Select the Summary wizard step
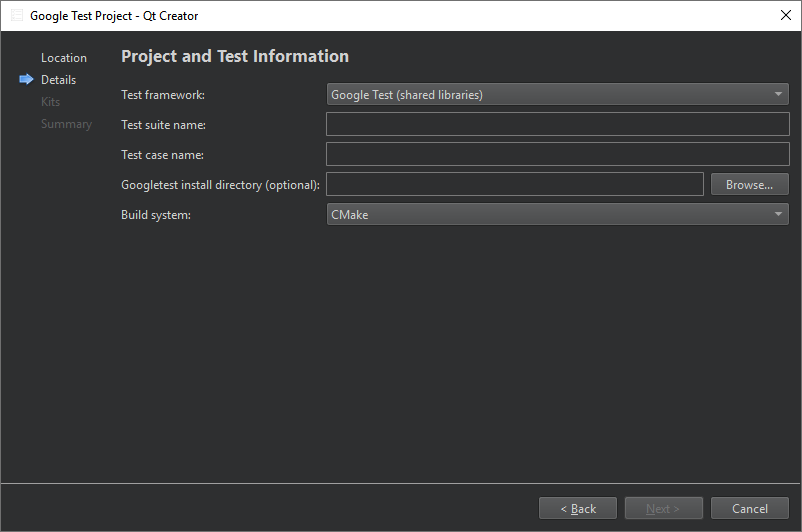The width and height of the screenshot is (802, 532). [66, 124]
